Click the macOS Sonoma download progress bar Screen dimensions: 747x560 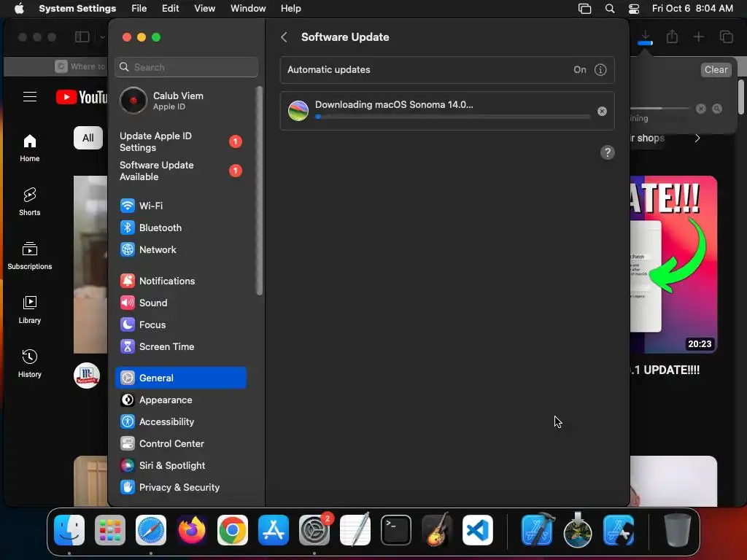(x=452, y=117)
